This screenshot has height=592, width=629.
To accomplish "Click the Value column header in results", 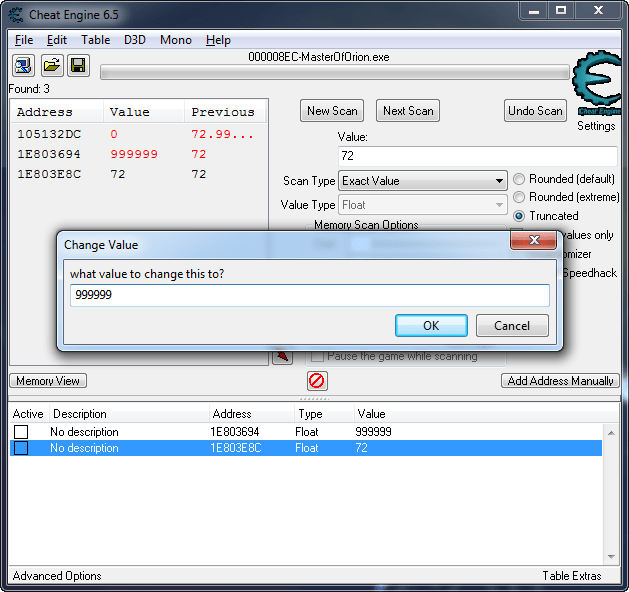I will (x=144, y=112).
